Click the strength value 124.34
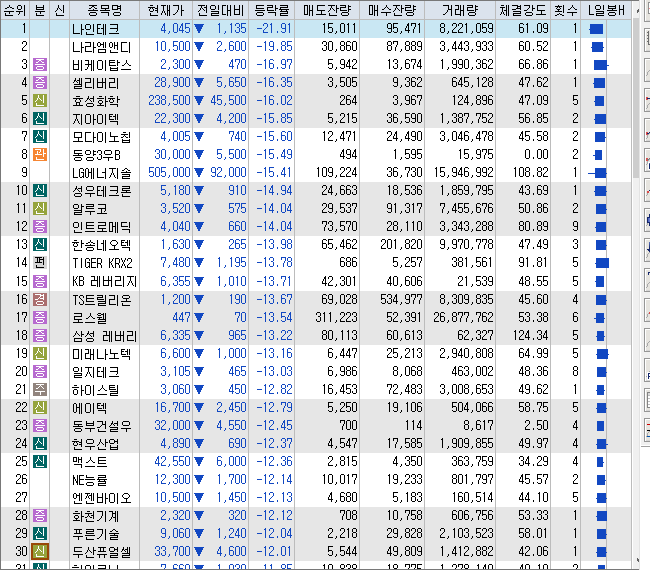This screenshot has width=650, height=570. coord(531,335)
